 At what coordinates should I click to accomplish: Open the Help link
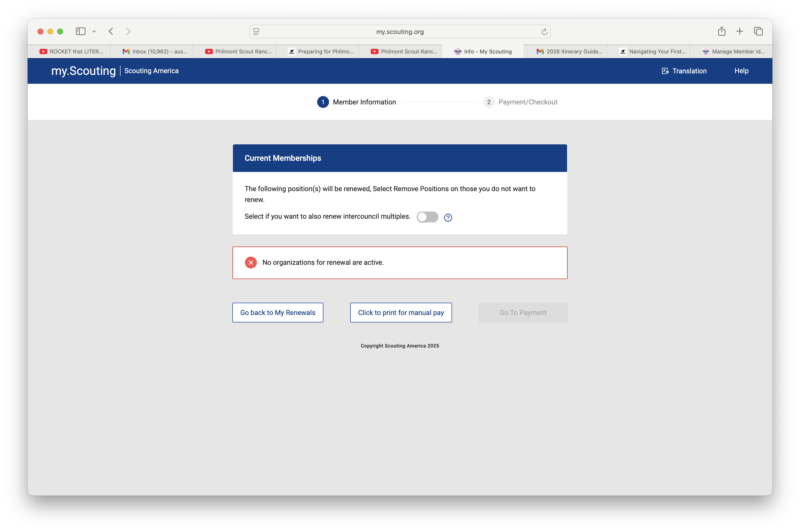click(741, 71)
